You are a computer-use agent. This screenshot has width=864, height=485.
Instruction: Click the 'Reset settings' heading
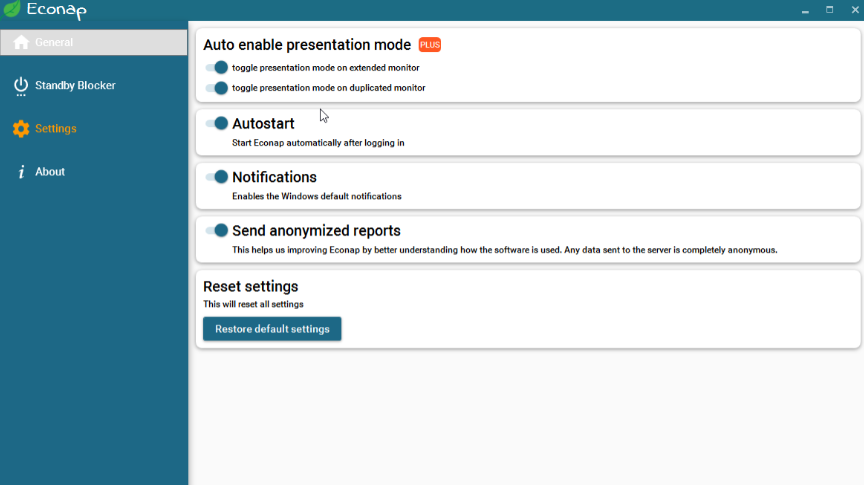click(x=251, y=287)
